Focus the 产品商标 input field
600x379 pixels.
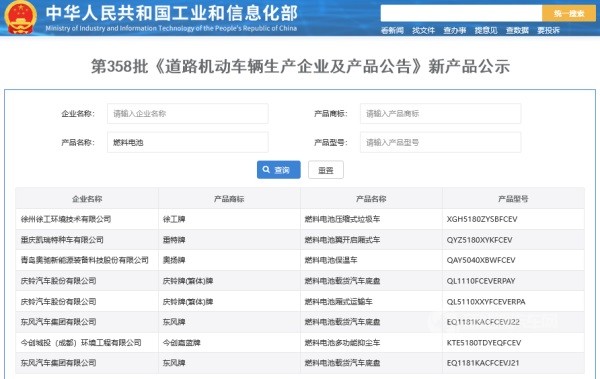(440, 113)
